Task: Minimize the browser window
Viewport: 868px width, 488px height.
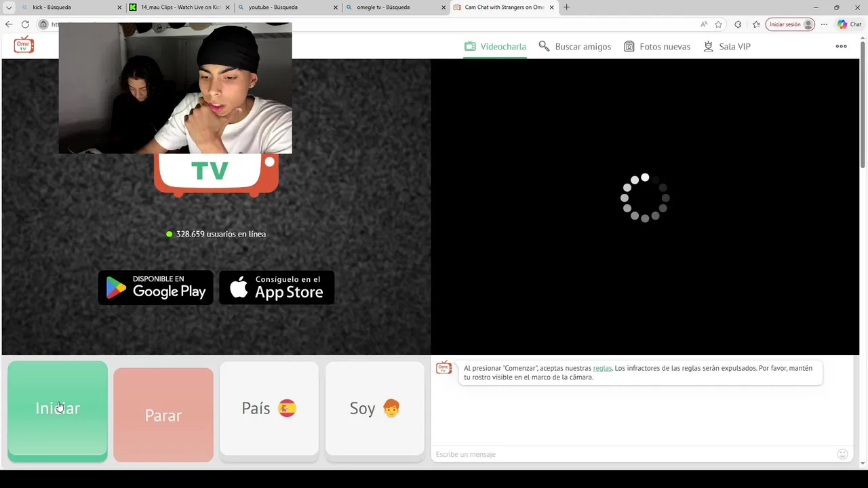Action: pos(816,7)
